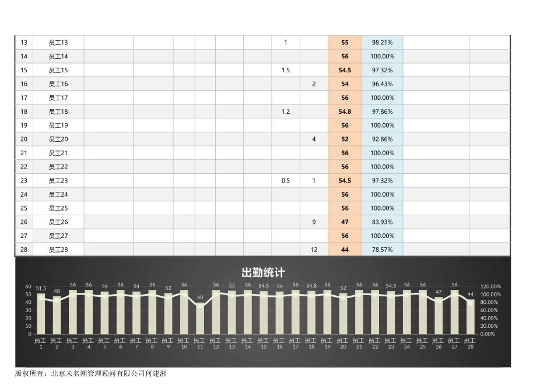This screenshot has width=554, height=392.
Task: Click the 0.5 value in 员工23 row
Action: (286, 181)
